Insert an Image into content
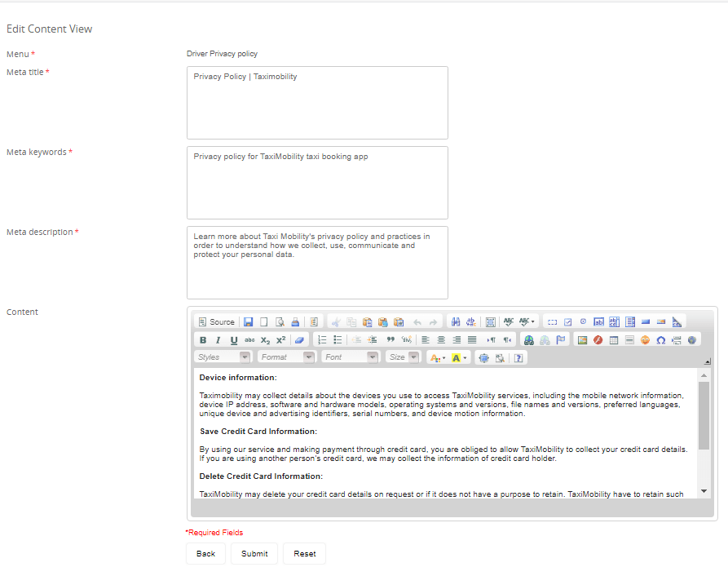The height and width of the screenshot is (576, 728). coord(582,340)
